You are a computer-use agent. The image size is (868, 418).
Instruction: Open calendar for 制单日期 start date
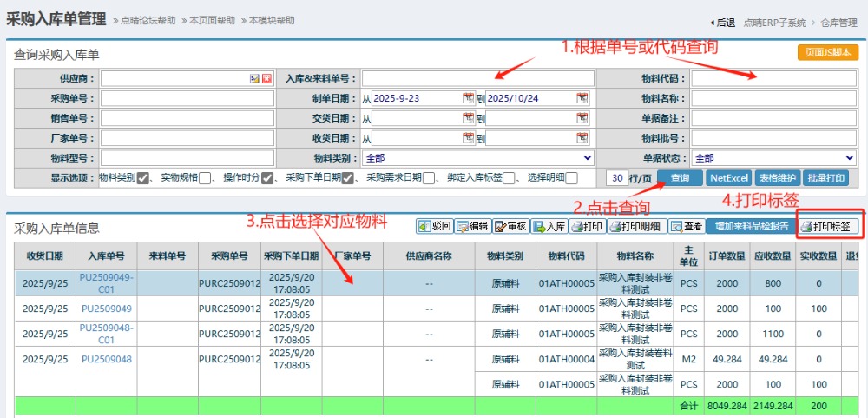(x=469, y=98)
